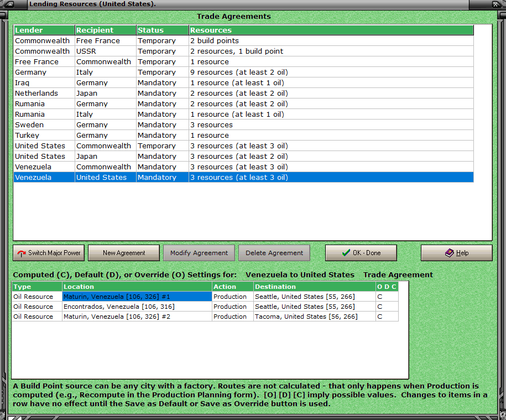Click the Recipient column header
This screenshot has width=506, height=420.
106,30
